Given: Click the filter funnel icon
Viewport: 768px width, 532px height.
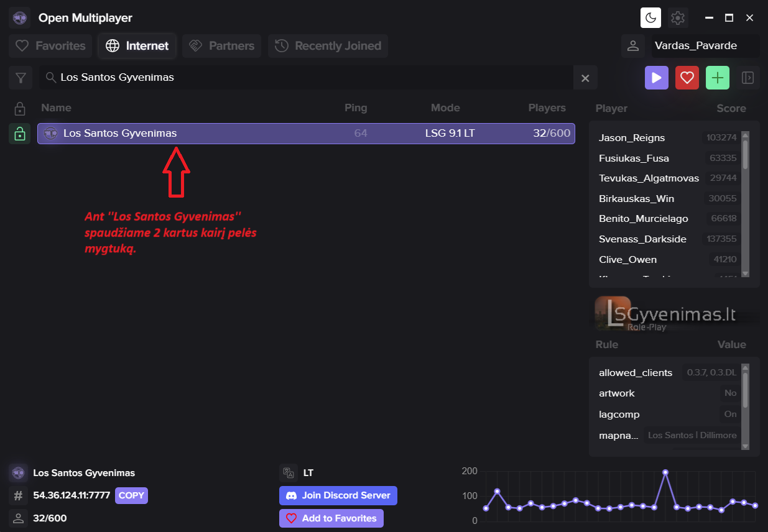Looking at the screenshot, I should coord(21,78).
